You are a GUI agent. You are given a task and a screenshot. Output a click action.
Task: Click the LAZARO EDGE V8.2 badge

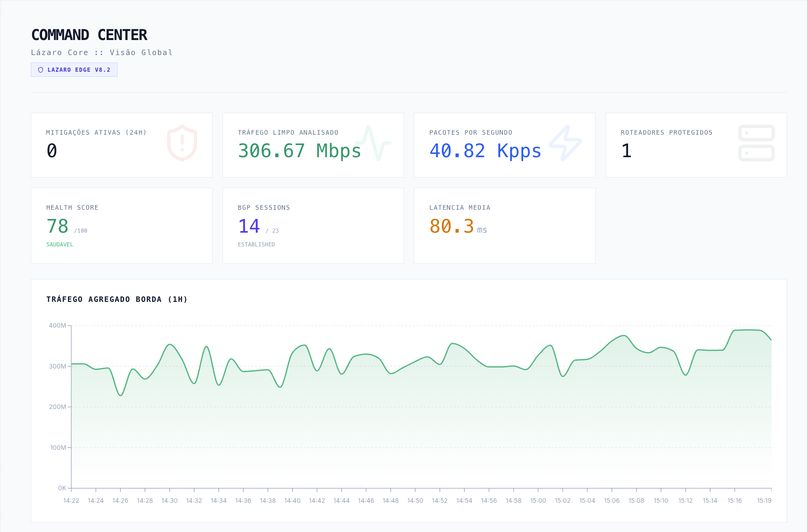click(x=74, y=70)
